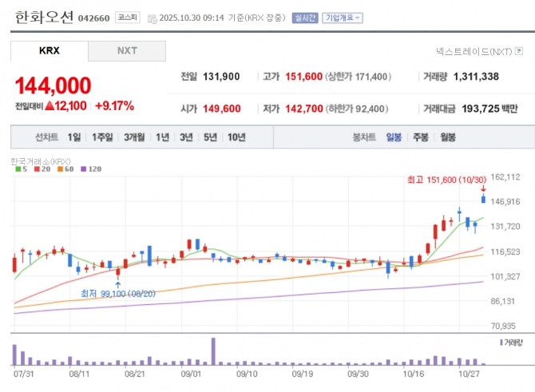Select the 3개월 line chart period
The height and width of the screenshot is (392, 535).
point(134,137)
